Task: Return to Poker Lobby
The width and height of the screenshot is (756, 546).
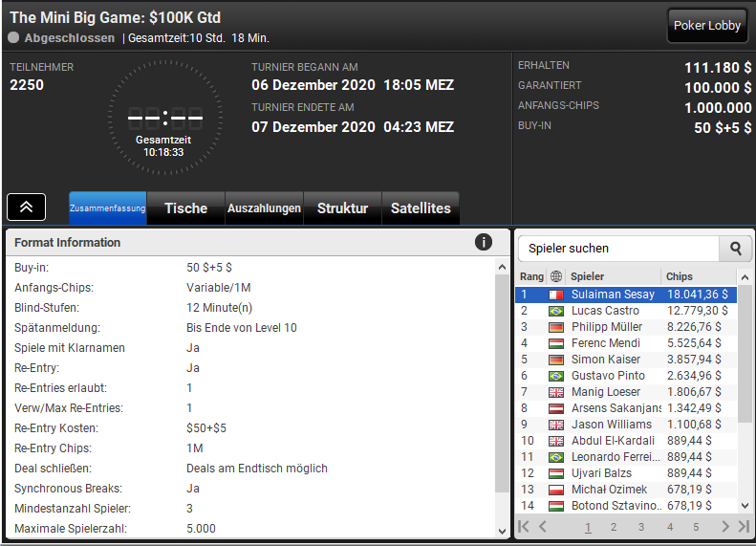Action: pos(707,26)
